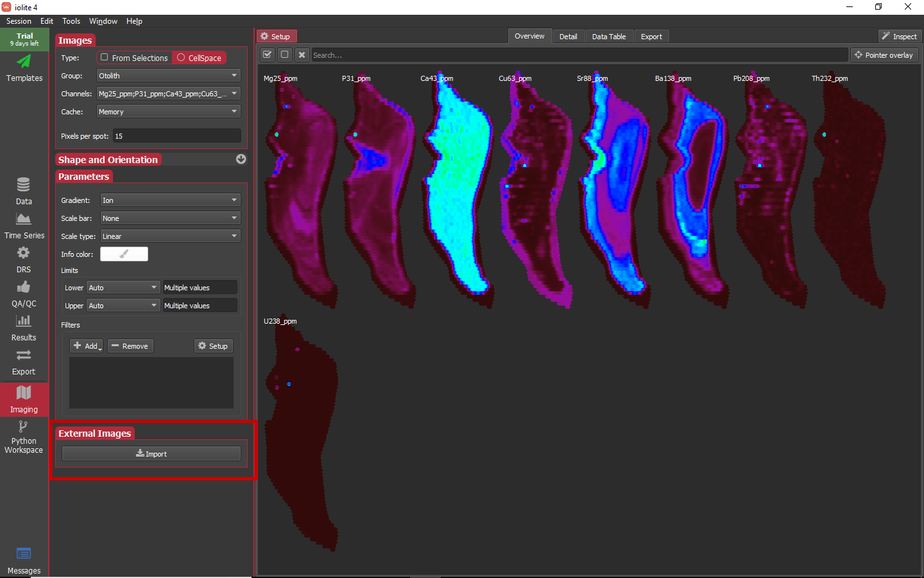The width and height of the screenshot is (924, 578).
Task: Open the Channels dropdown list
Action: click(168, 94)
